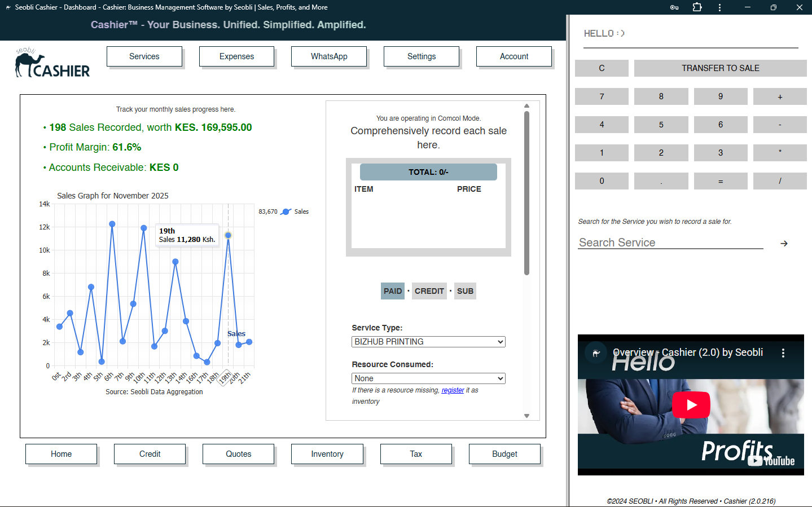Click the register link for missing resource
This screenshot has height=507, width=812.
tap(453, 390)
